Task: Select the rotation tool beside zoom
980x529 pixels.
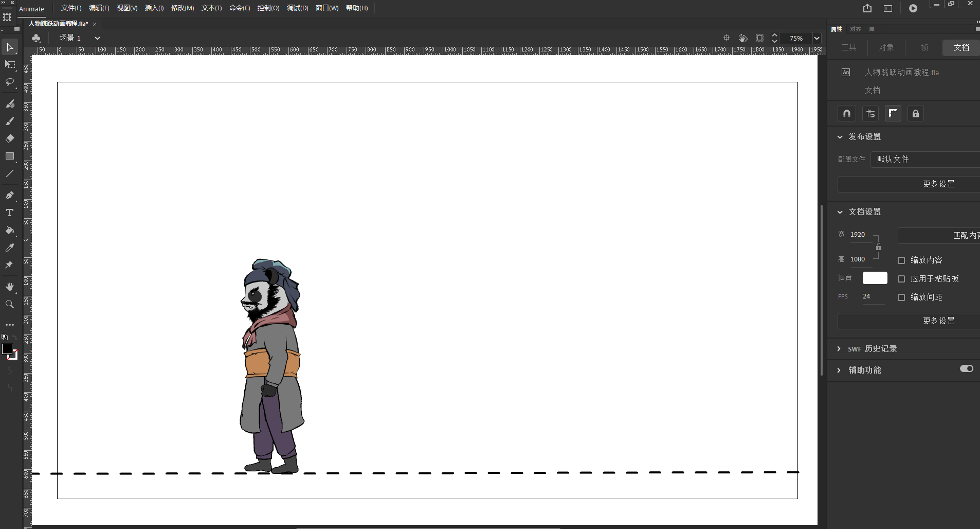Action: [743, 38]
